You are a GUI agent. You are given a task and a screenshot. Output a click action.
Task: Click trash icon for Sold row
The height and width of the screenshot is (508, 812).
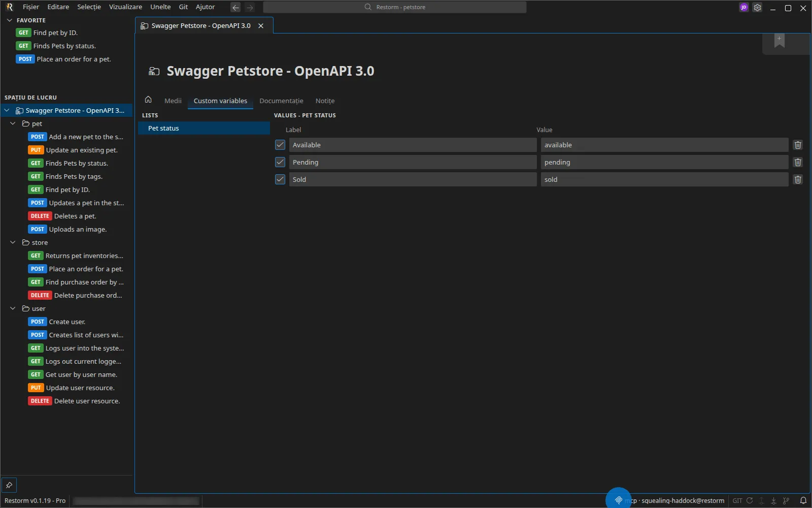(798, 179)
